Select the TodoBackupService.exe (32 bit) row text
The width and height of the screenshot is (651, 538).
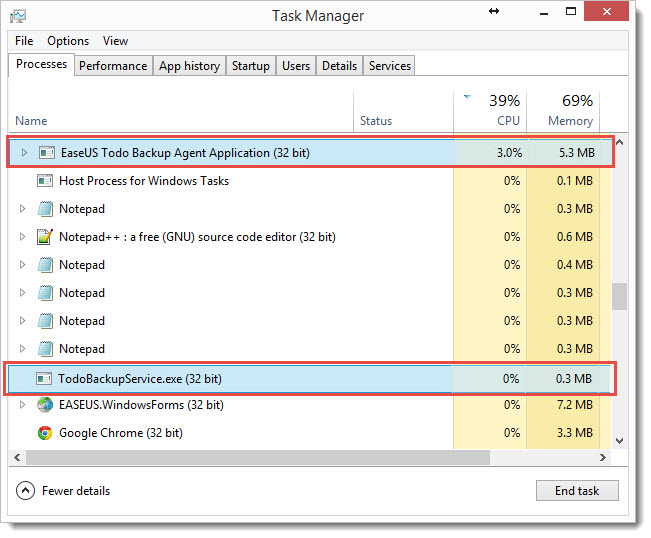tap(140, 379)
